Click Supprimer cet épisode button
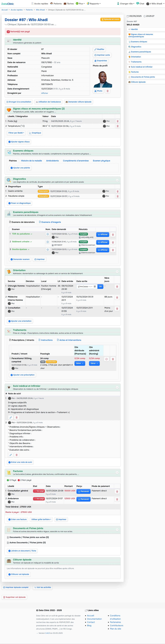The image size is (165, 644). point(14,597)
